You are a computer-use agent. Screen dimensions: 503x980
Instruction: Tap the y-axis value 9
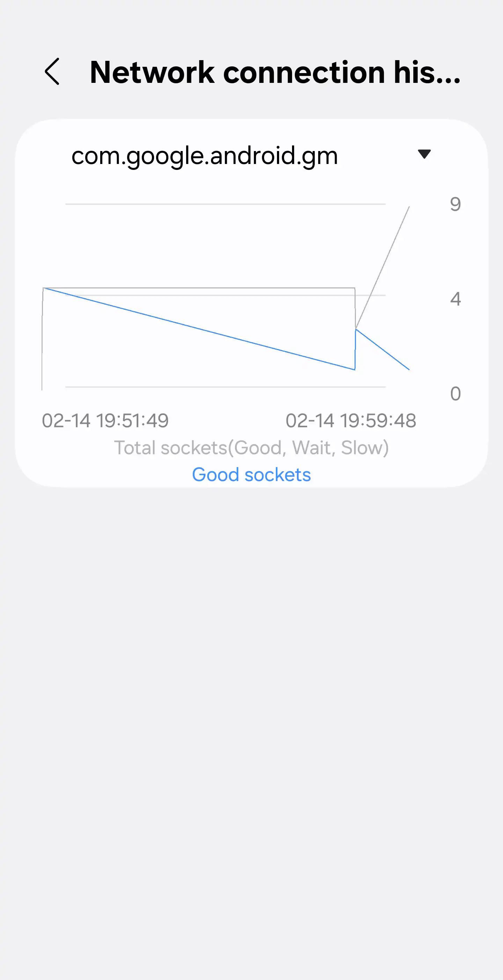click(x=455, y=204)
